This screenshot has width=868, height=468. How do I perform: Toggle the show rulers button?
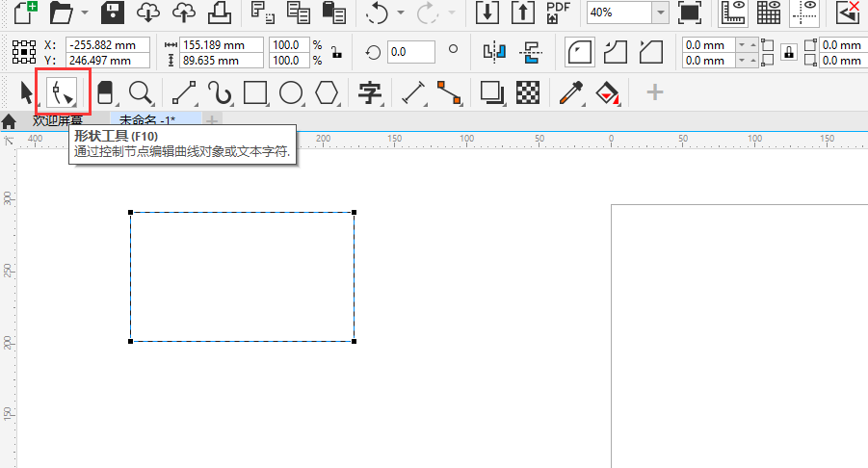click(x=734, y=13)
